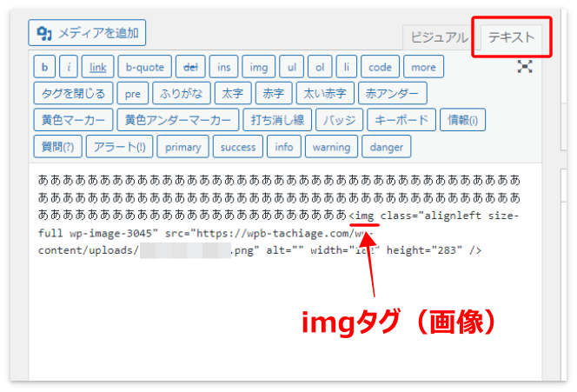Select the テキスト editor tab
The width and height of the screenshot is (577, 392).
point(511,37)
